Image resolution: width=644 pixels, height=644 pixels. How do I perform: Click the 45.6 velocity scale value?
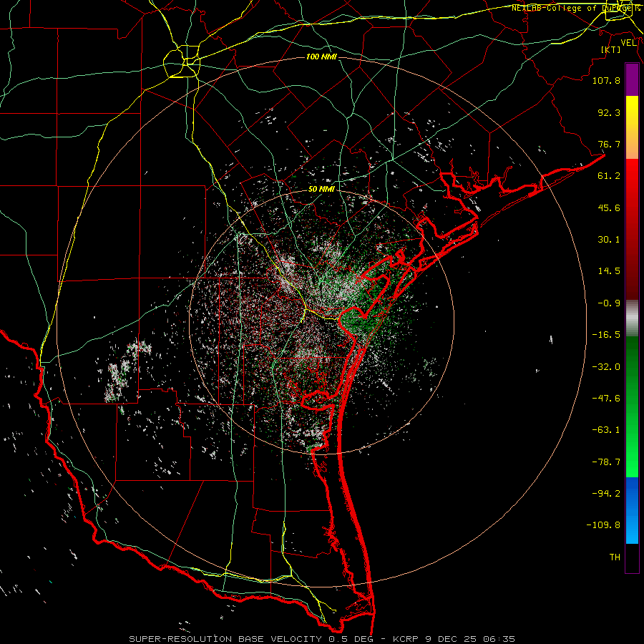[609, 208]
